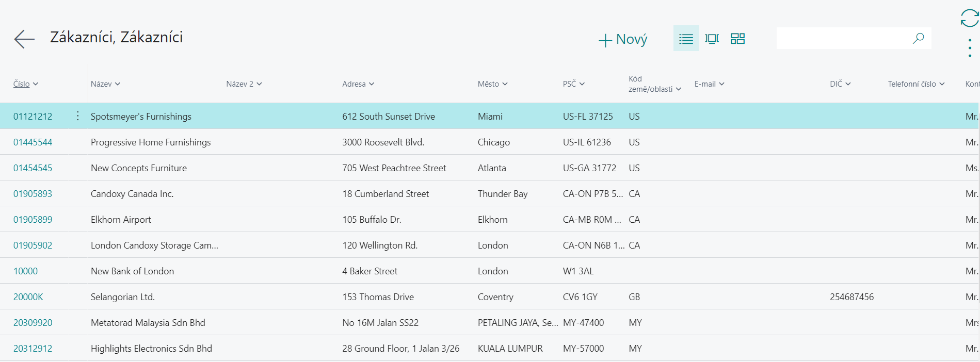Viewport: 980px width, 362px height.
Task: Select Candoxy Canada Inc. name cell
Action: [132, 194]
